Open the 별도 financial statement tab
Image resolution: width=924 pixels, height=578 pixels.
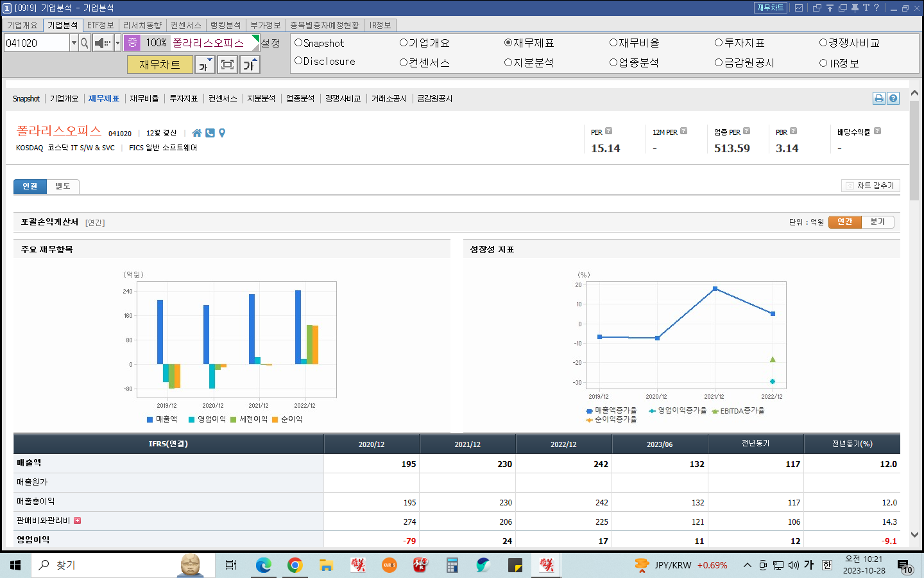(62, 186)
